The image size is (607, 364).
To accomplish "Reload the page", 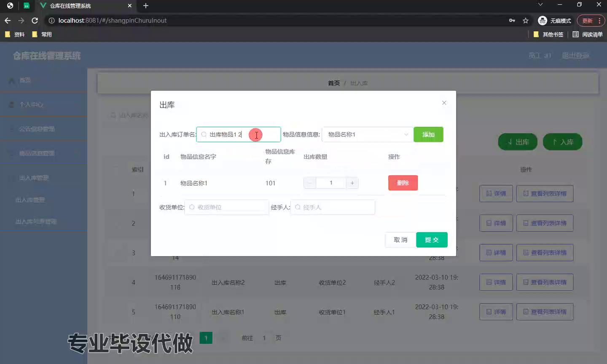I will [x=35, y=20].
